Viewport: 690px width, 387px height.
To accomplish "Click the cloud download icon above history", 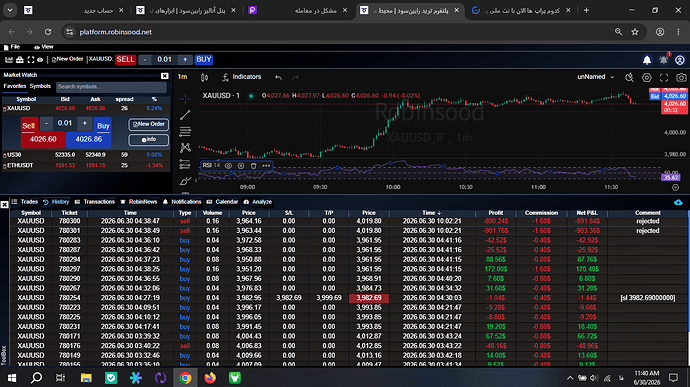I will (678, 202).
